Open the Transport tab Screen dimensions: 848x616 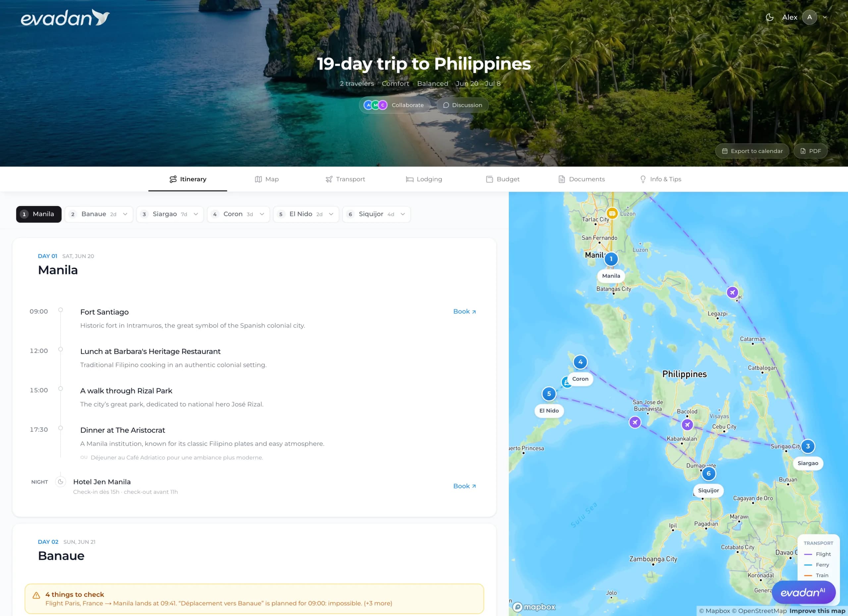(345, 179)
